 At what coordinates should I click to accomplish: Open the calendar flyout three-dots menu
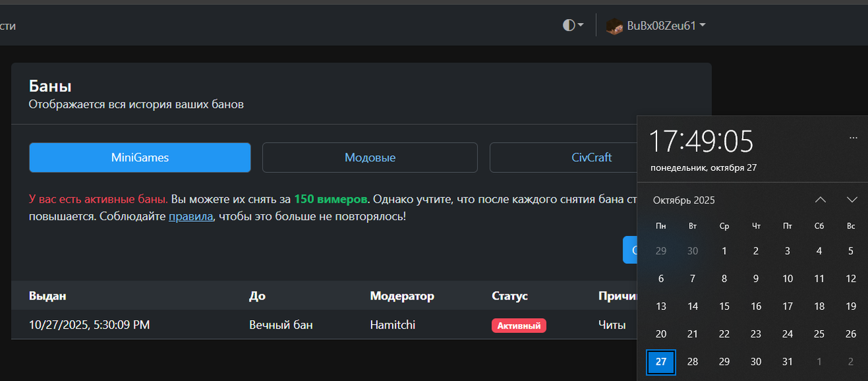point(853,138)
